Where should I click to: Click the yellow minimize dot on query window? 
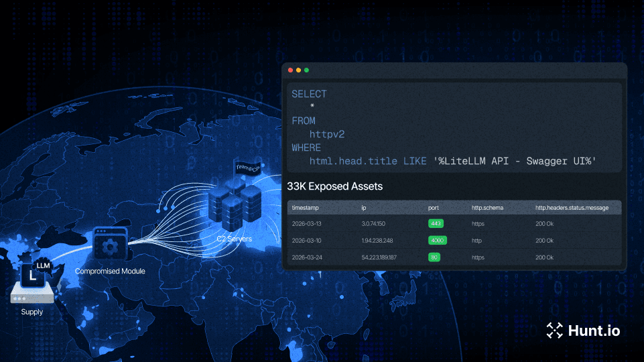299,70
